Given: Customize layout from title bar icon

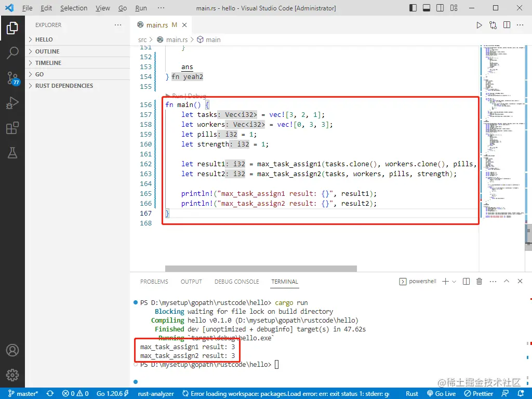Looking at the screenshot, I should [x=454, y=8].
